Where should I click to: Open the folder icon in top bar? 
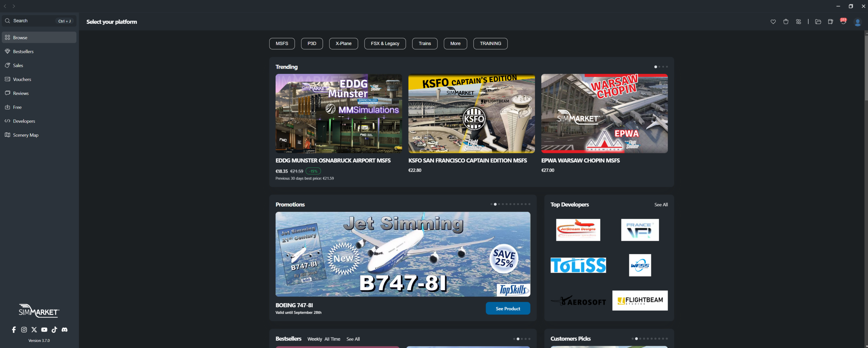(x=818, y=22)
